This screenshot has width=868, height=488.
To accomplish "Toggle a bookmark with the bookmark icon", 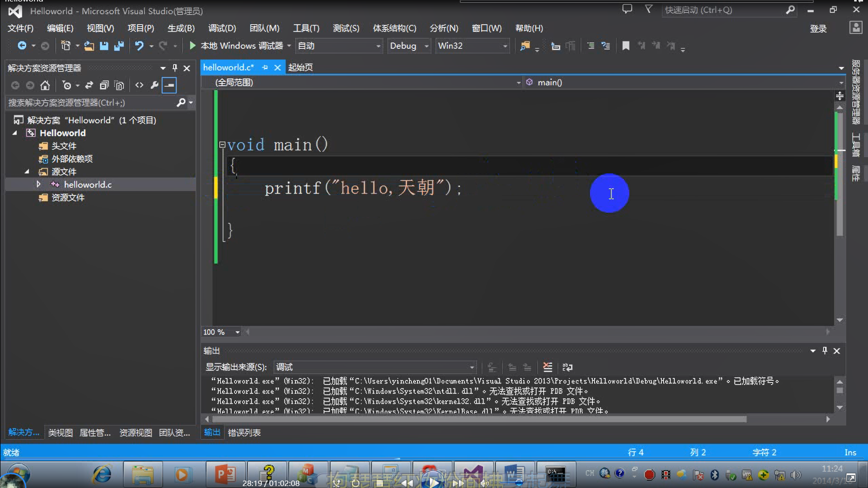I will pyautogui.click(x=625, y=46).
